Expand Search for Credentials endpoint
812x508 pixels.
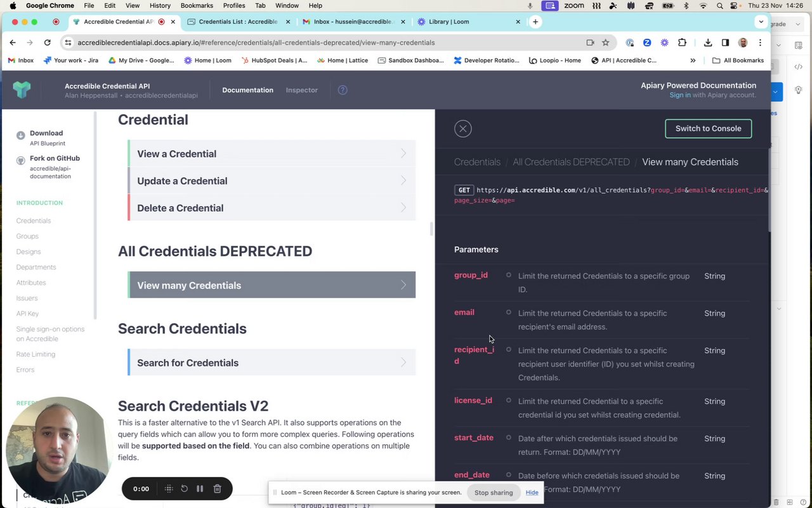pyautogui.click(x=272, y=363)
